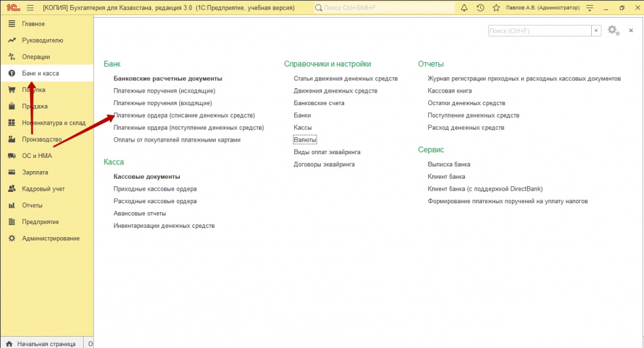Viewport: 644px width, 348px height.
Task: Open Платежные поручения (исходящие)
Action: [164, 91]
